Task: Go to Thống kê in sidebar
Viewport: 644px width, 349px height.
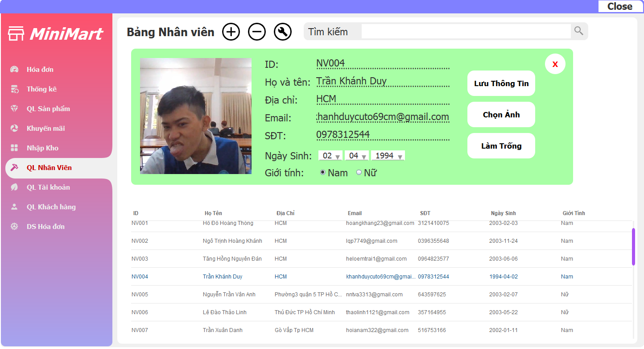Action: [41, 89]
